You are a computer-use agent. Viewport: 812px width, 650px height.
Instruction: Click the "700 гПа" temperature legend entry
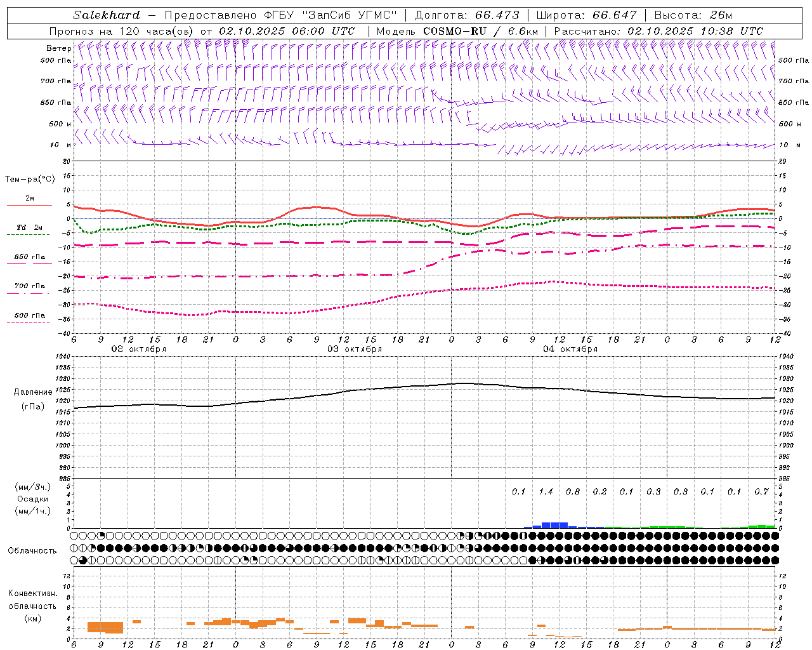[30, 286]
